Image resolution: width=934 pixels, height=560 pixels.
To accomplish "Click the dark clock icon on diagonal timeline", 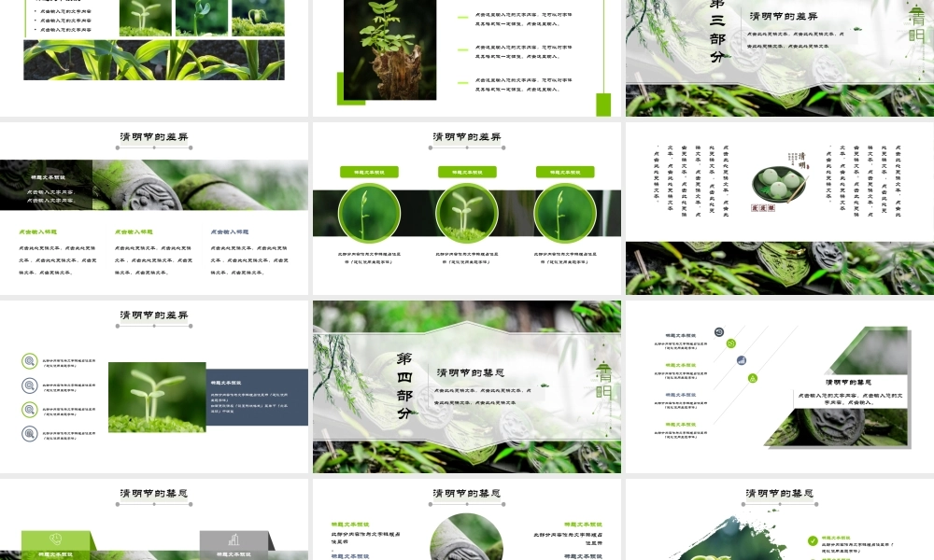I will click(x=719, y=332).
